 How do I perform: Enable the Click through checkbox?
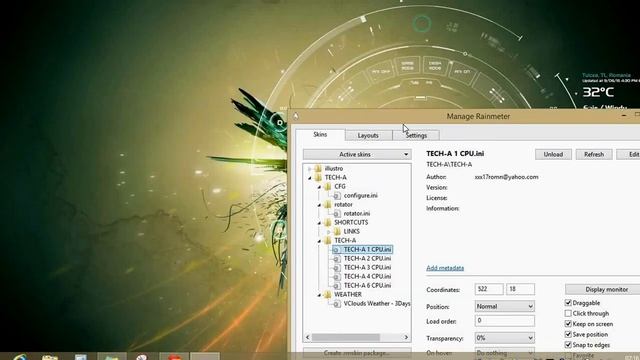click(568, 313)
